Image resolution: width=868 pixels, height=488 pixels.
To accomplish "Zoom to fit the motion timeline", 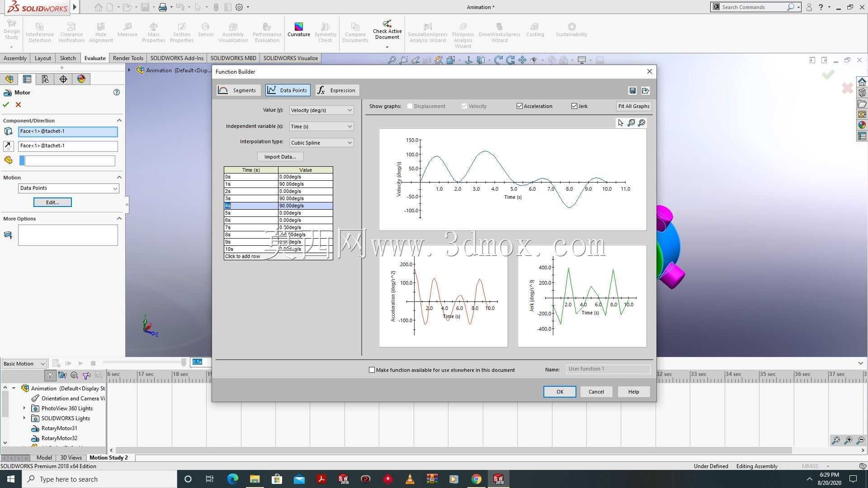I will [x=836, y=440].
